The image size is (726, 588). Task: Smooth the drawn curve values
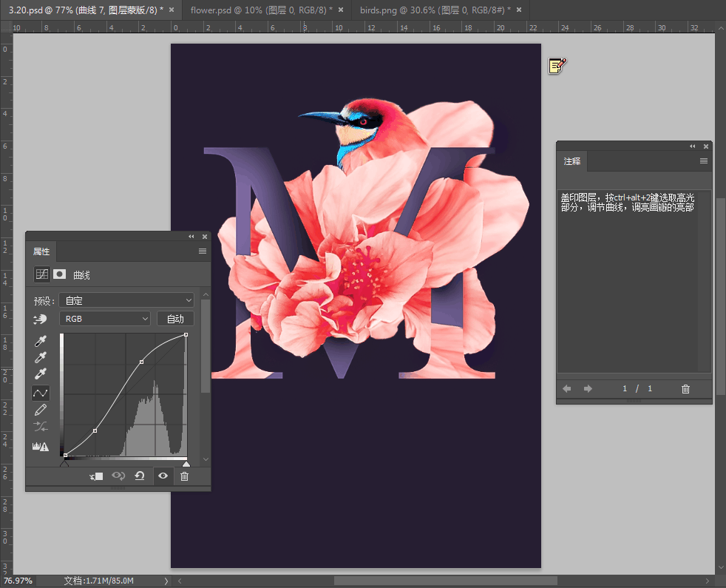click(x=39, y=425)
